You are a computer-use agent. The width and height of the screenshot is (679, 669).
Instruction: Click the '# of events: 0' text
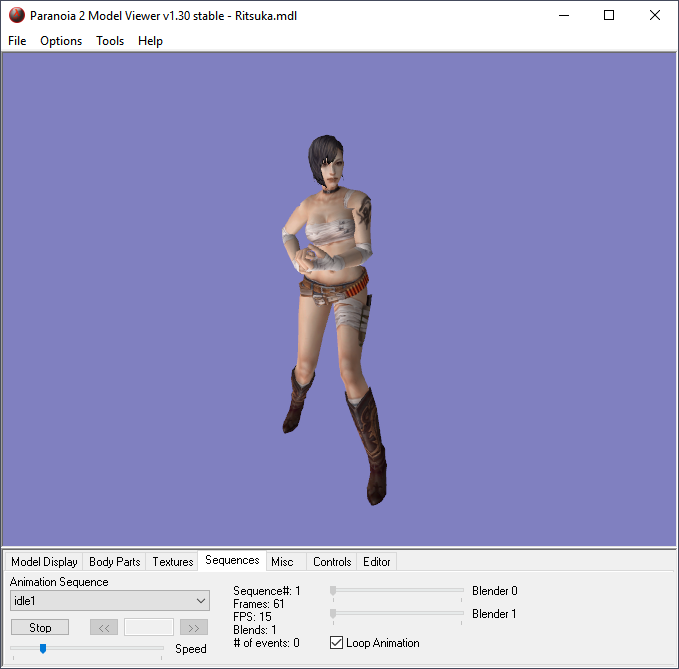(x=266, y=643)
